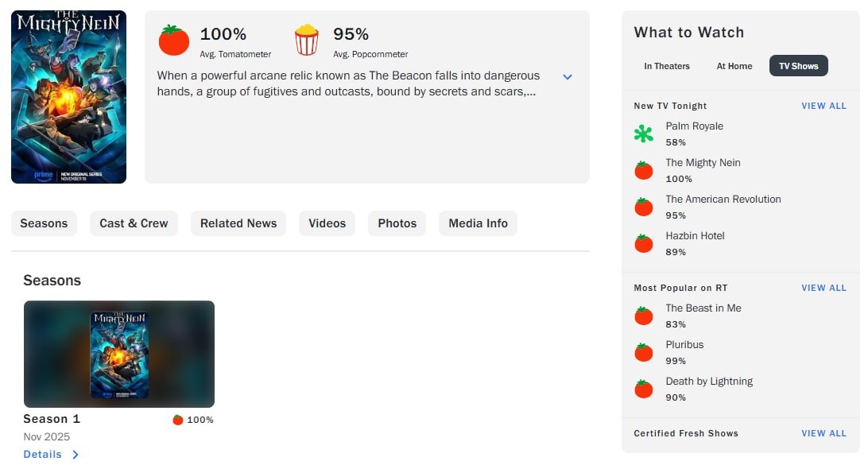This screenshot has height=465, width=868.
Task: Open the Photos section
Action: pyautogui.click(x=397, y=223)
